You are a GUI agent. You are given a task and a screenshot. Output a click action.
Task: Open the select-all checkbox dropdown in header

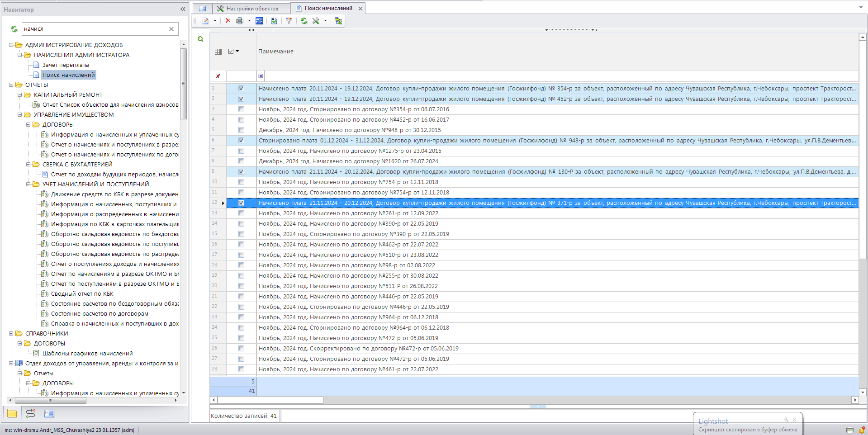[x=237, y=52]
